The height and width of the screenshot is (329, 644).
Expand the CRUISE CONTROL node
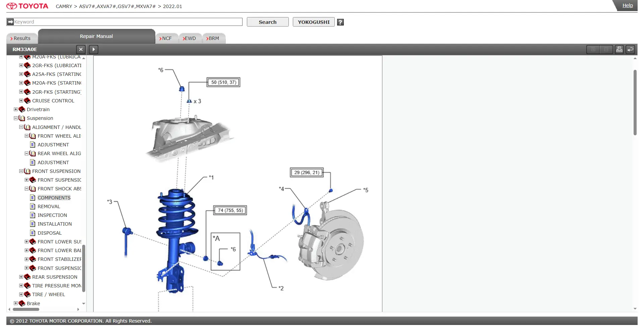(21, 101)
